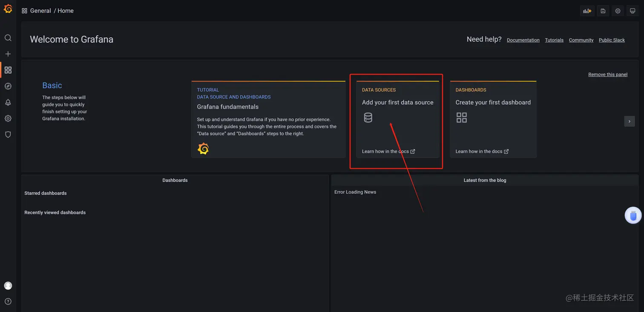Open the Community link
This screenshot has height=312, width=644.
581,40
